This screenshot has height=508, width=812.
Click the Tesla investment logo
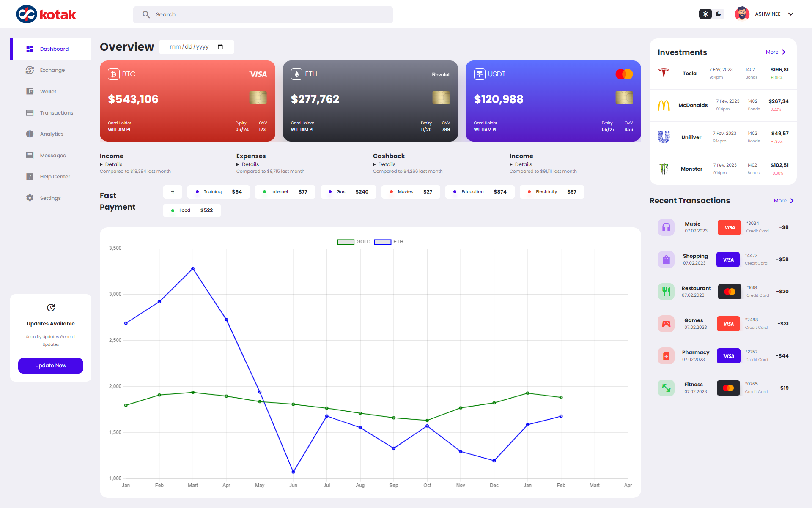click(x=664, y=73)
